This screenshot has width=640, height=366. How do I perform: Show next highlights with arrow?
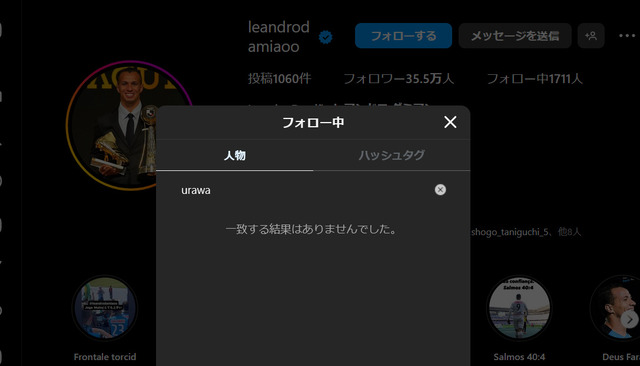click(x=629, y=319)
